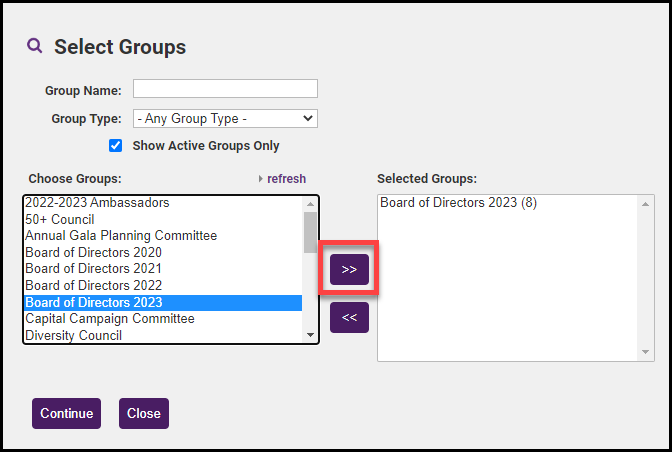Click the refresh link
672x452 pixels.
pyautogui.click(x=286, y=179)
